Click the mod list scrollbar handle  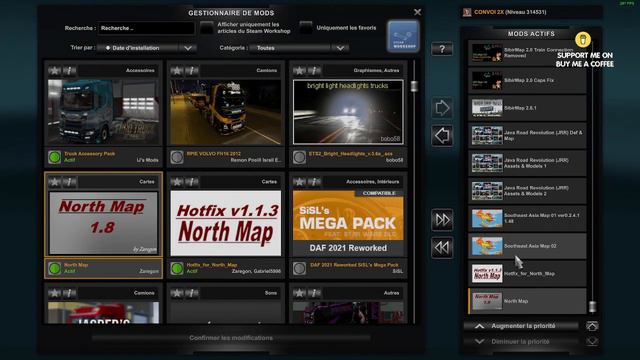point(414,86)
